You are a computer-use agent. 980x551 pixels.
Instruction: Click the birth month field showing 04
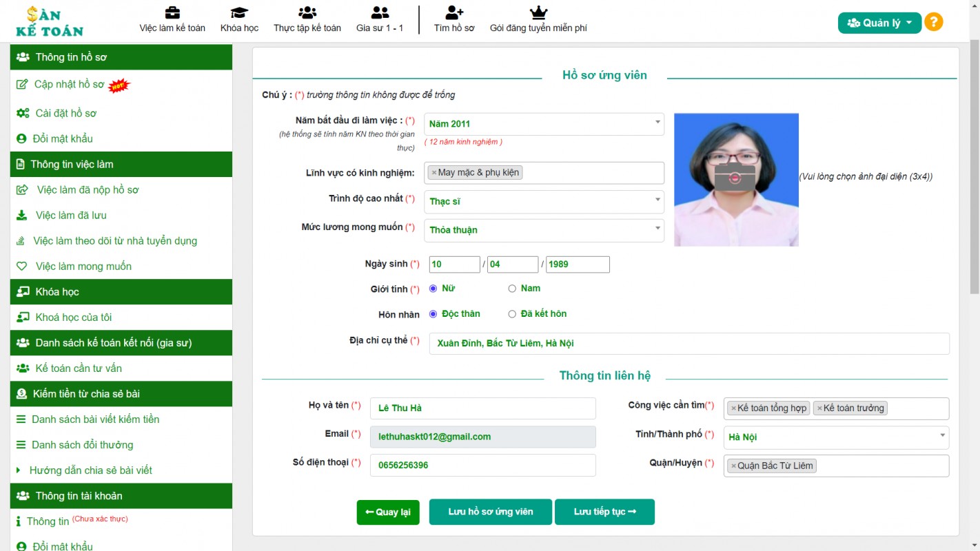click(x=513, y=264)
